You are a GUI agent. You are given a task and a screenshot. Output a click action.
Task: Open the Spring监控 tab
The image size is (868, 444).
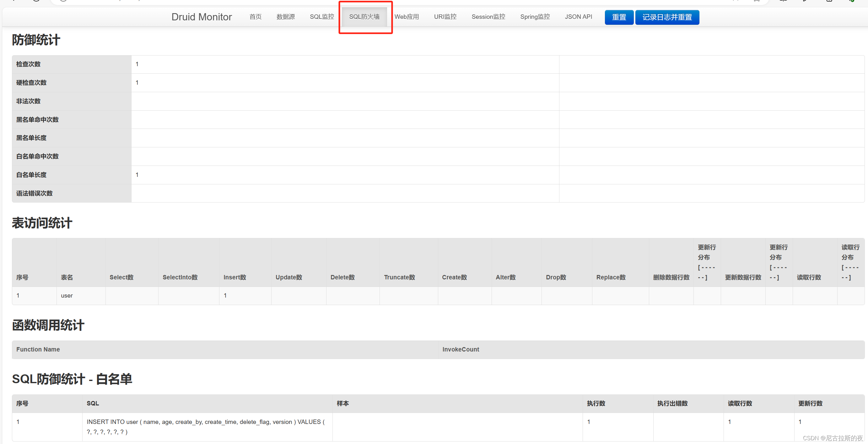535,17
